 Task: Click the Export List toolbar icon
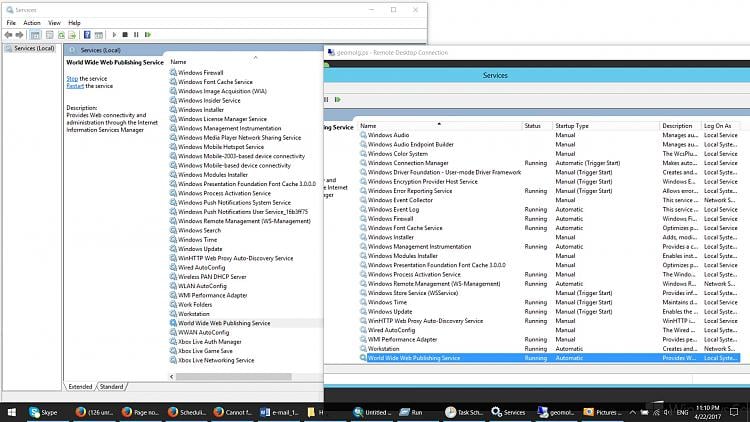coord(72,35)
